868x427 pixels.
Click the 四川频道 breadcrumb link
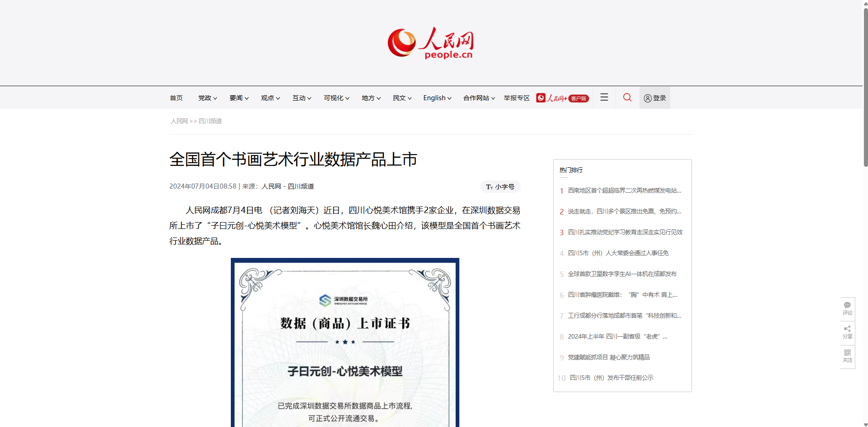click(210, 121)
